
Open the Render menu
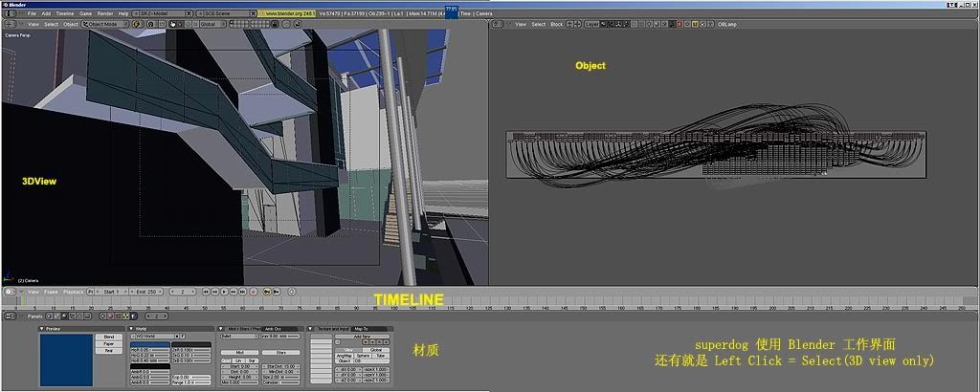105,13
